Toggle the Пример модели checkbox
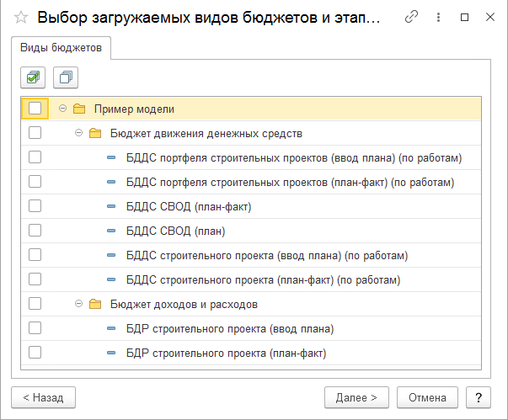Image resolution: width=508 pixels, height=420 pixels. (35, 109)
